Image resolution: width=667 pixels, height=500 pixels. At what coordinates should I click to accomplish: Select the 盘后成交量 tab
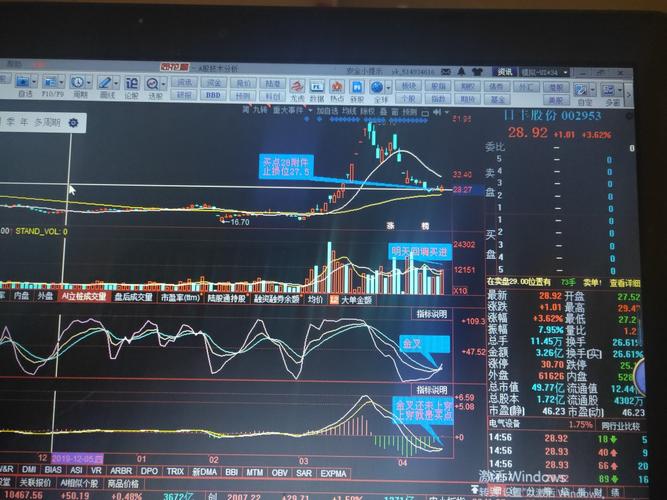point(133,297)
